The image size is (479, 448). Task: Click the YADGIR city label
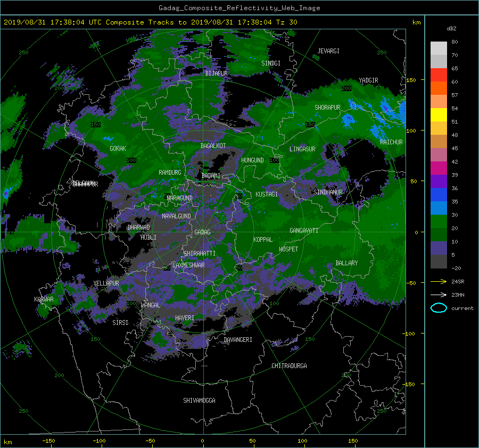click(x=368, y=80)
